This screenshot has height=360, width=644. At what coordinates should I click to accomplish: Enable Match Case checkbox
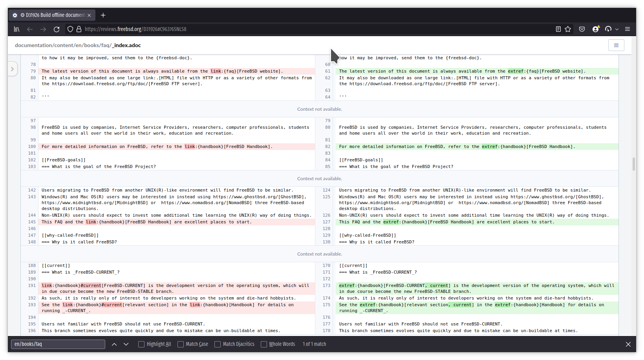pos(181,344)
